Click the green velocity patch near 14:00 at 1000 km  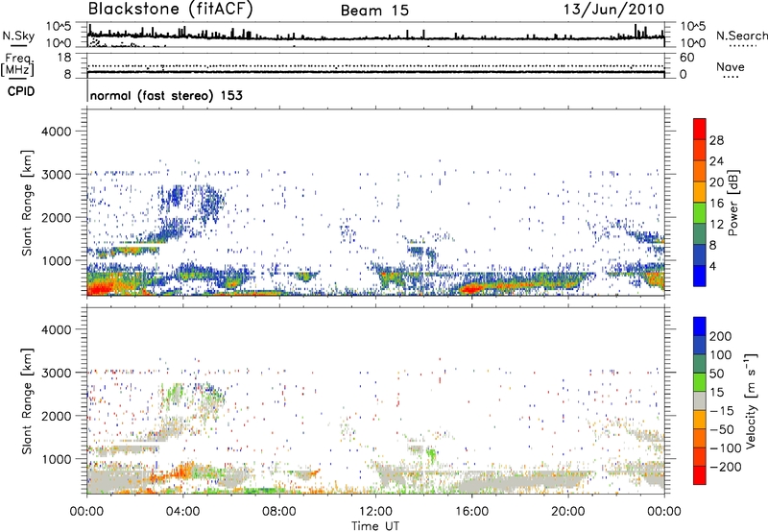tap(431, 454)
